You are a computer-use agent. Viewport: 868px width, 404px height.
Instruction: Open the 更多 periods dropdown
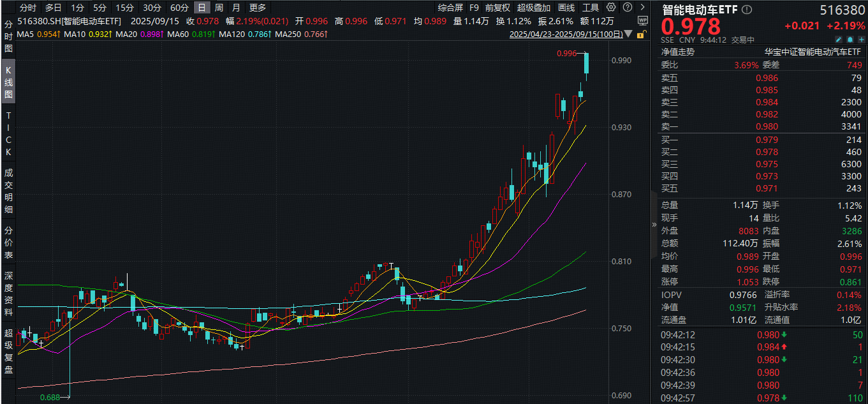[x=258, y=8]
